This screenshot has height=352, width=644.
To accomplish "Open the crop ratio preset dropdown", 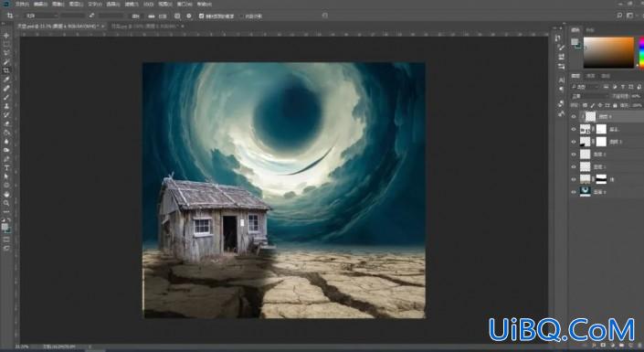I will [x=41, y=16].
